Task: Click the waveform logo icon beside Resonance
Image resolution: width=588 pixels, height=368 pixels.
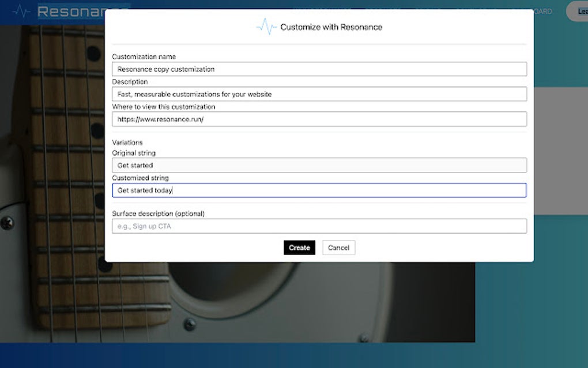Action: tap(21, 10)
